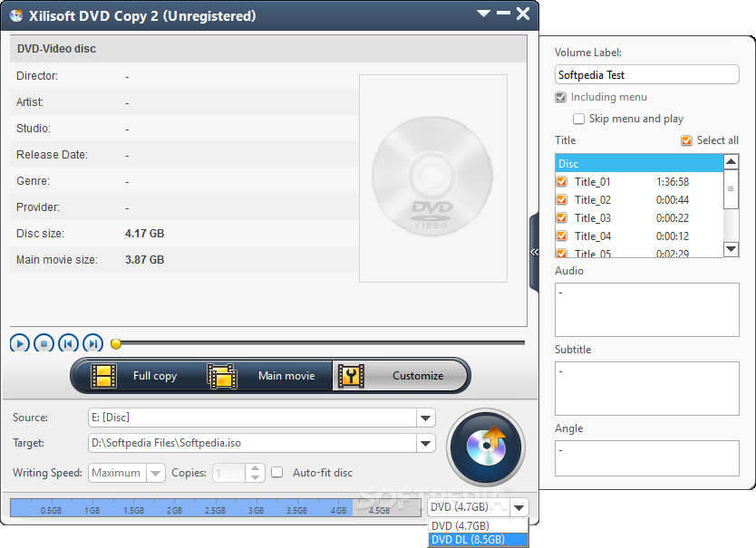Click the Xilisoft app icon in title bar
The height and width of the screenshot is (548, 756).
click(16, 16)
